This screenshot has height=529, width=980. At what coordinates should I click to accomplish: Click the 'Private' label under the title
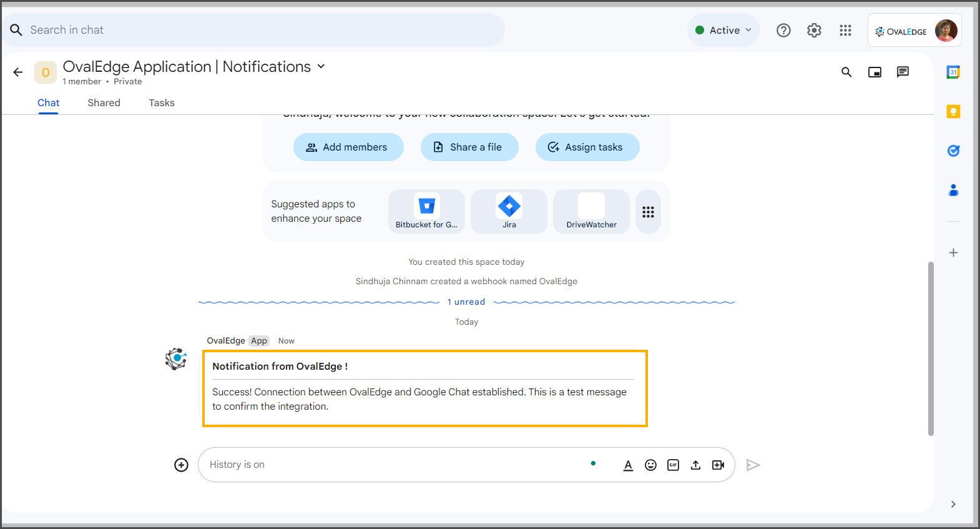(128, 82)
